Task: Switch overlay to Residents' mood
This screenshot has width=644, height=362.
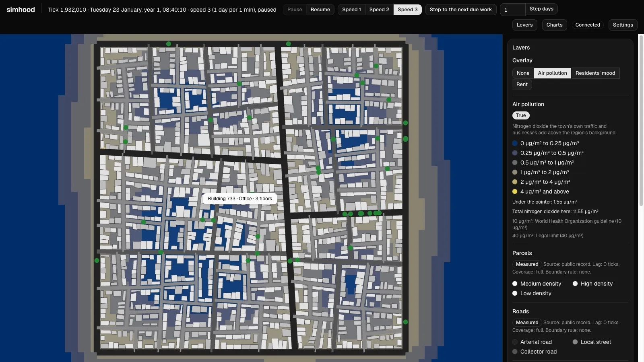Action: 595,73
